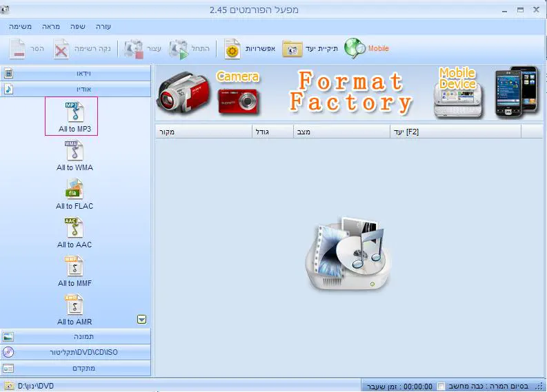
Task: Open the משימה (Task) menu
Action: tap(21, 26)
